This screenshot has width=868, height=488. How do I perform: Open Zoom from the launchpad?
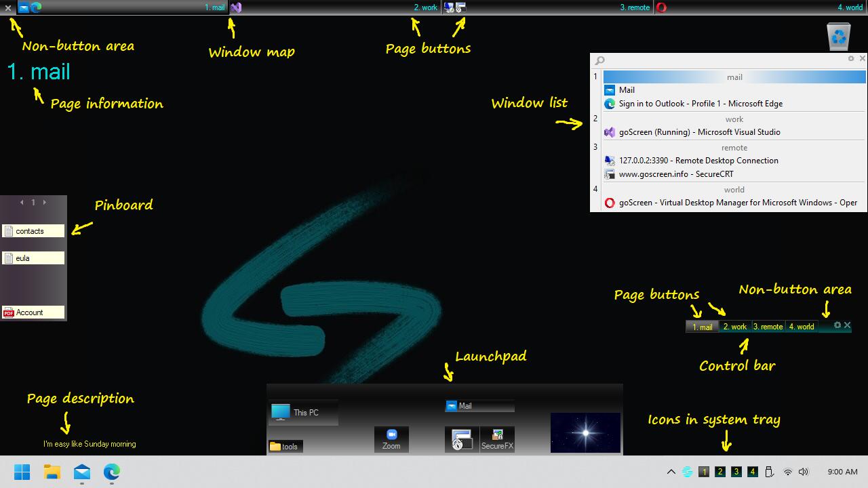pyautogui.click(x=391, y=439)
